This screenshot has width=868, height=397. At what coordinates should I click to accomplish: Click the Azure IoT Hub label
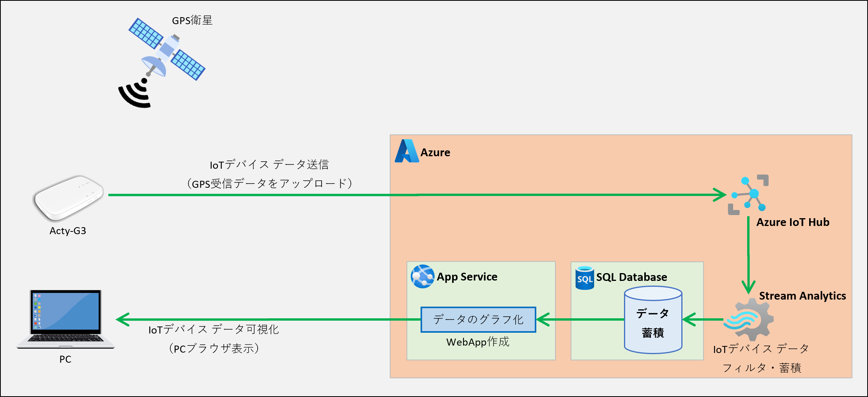click(x=793, y=222)
